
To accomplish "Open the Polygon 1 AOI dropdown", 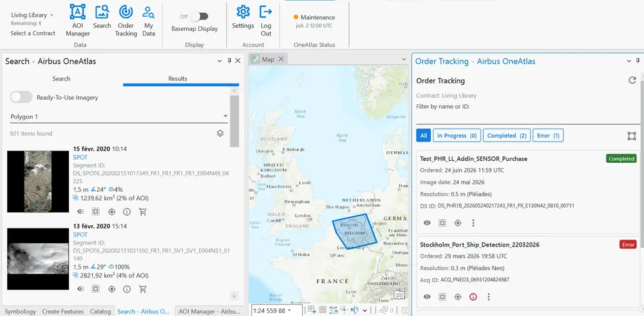I will coord(119,116).
